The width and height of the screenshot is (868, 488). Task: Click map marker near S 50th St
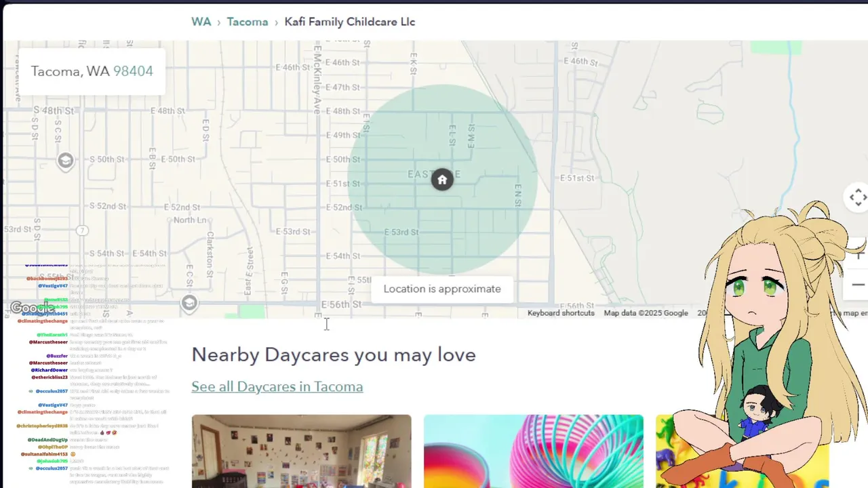coord(66,161)
